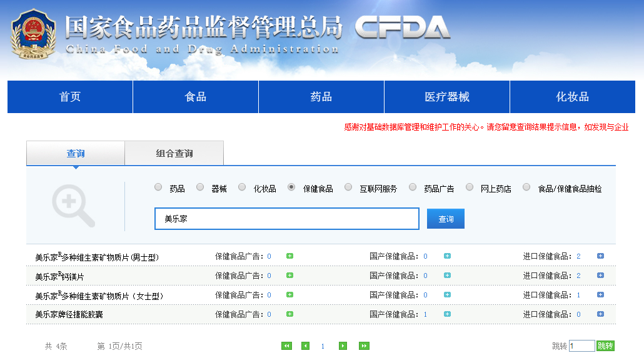The height and width of the screenshot is (363, 644).
Task: Select the 网上药店 radio button
Action: 470,187
